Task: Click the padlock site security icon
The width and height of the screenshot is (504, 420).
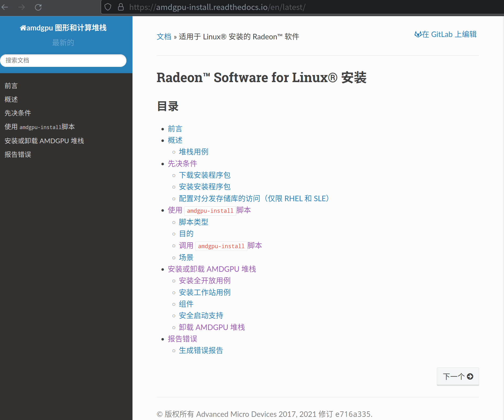Action: (x=121, y=7)
